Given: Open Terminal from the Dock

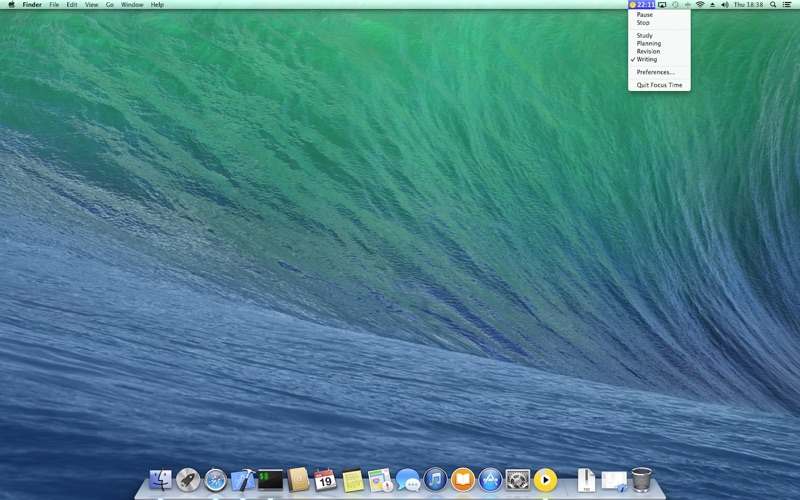Looking at the screenshot, I should [270, 480].
